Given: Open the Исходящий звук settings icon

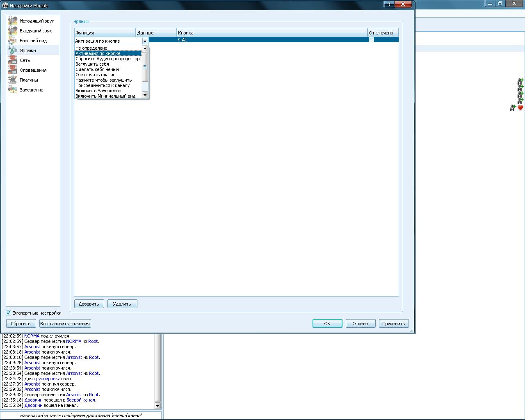Looking at the screenshot, I should click(x=13, y=21).
